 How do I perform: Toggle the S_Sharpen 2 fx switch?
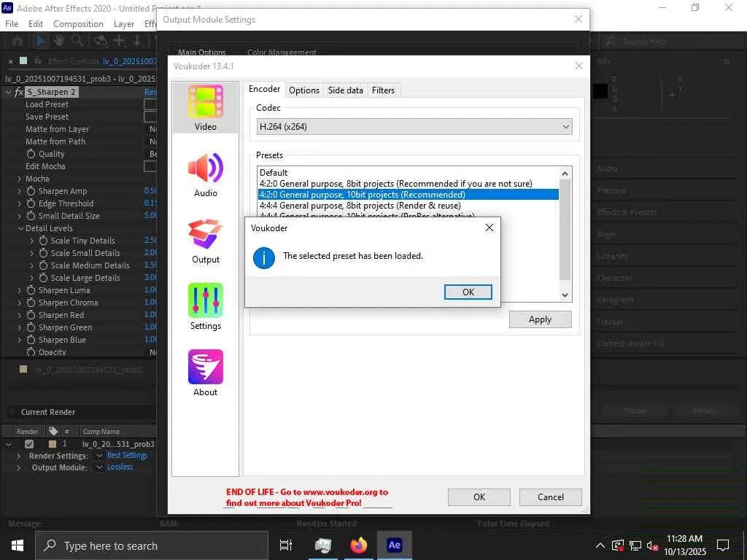click(x=19, y=92)
